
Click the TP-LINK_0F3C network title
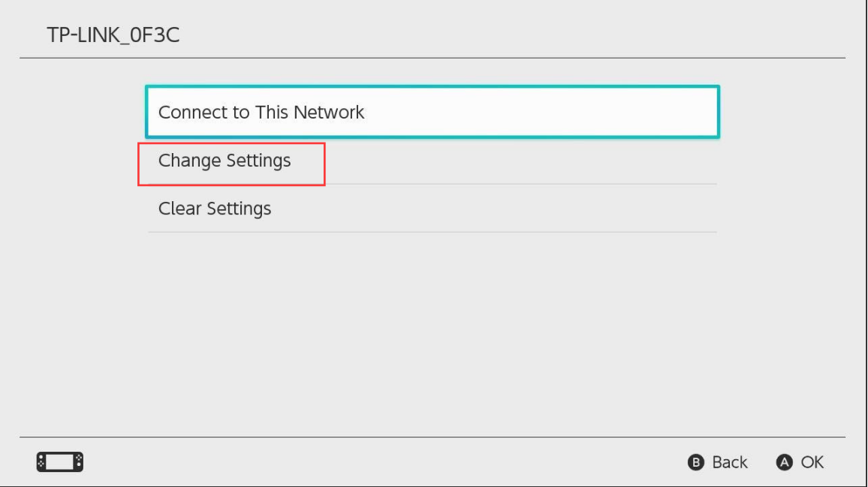(x=113, y=35)
